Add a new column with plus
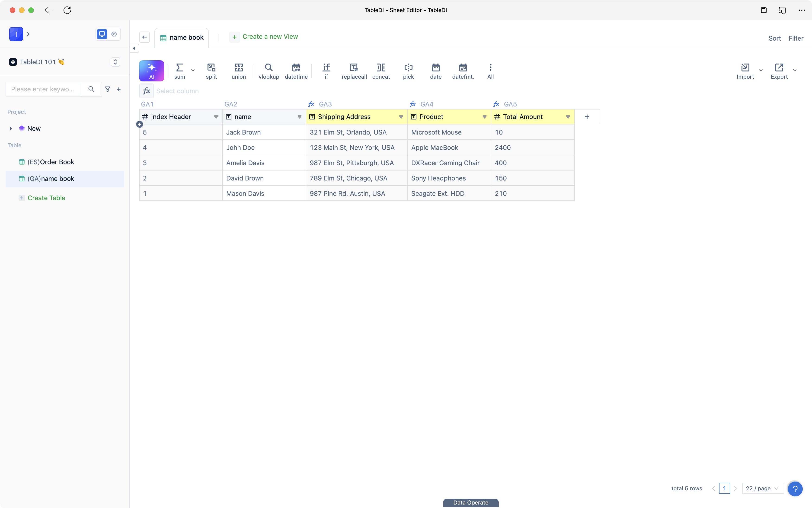812x508 pixels. pos(587,117)
